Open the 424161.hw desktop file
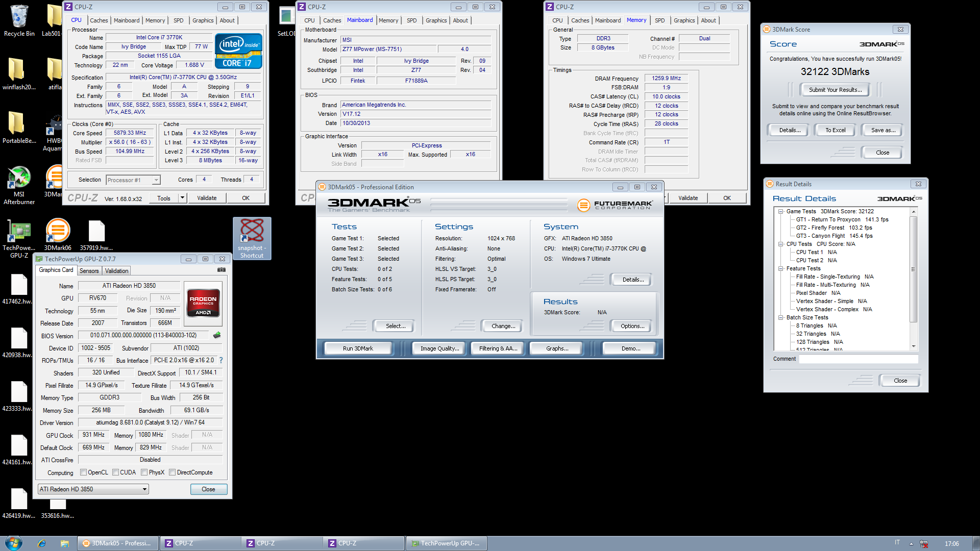 click(19, 449)
